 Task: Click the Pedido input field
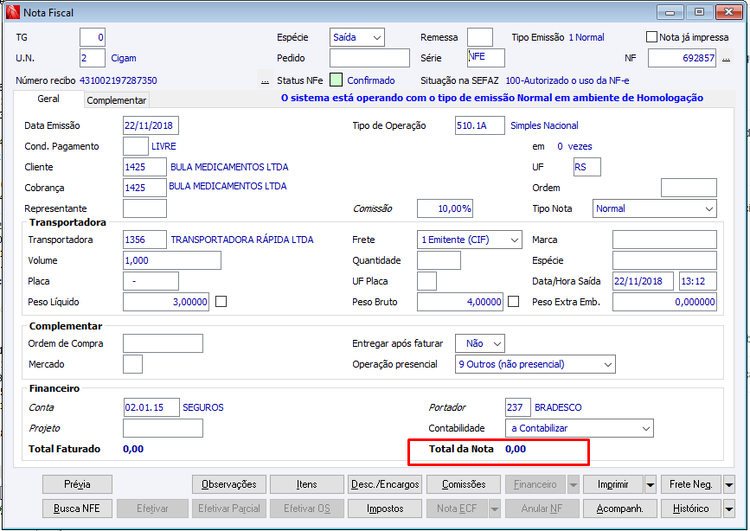[x=369, y=58]
